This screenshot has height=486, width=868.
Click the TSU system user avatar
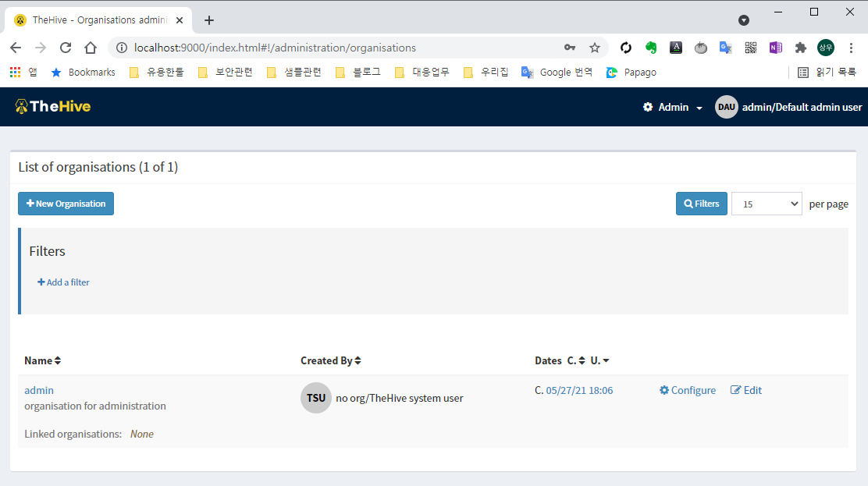pyautogui.click(x=316, y=398)
